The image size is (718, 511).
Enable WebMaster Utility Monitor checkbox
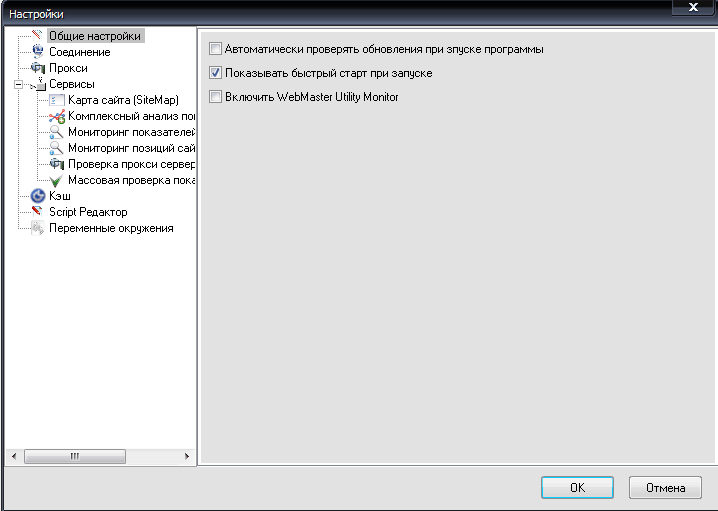[215, 97]
